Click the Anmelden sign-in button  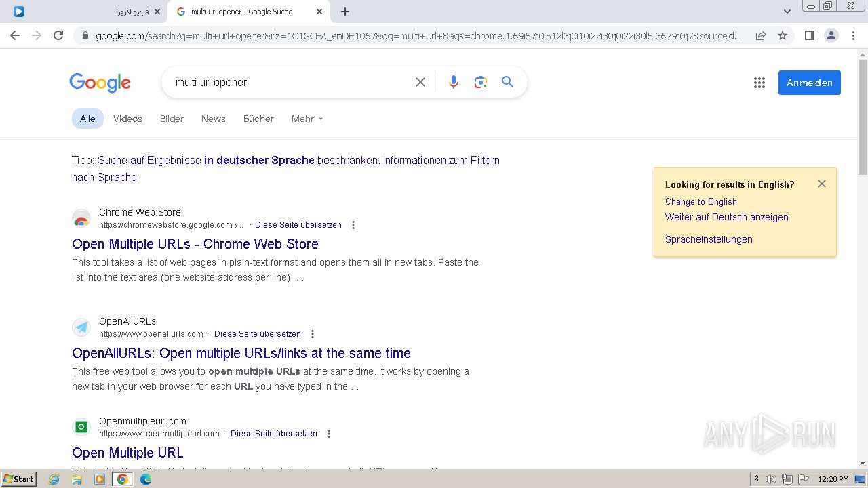[809, 83]
